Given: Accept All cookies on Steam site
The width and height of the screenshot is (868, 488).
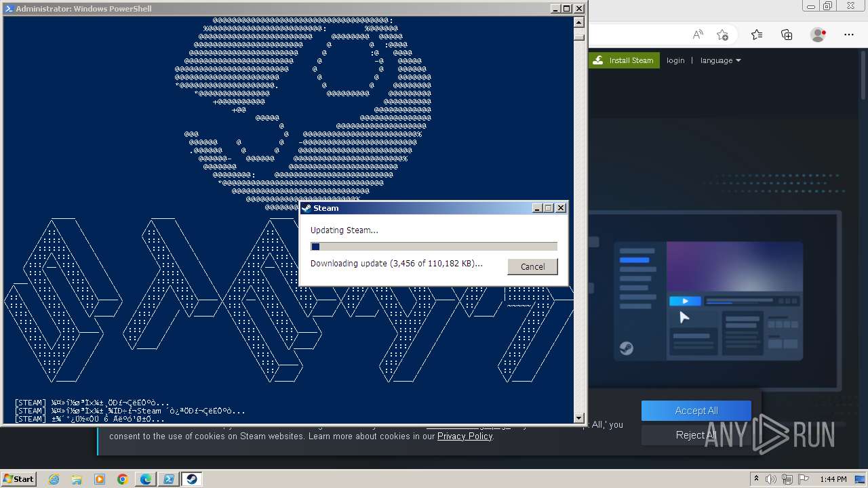Looking at the screenshot, I should point(696,411).
